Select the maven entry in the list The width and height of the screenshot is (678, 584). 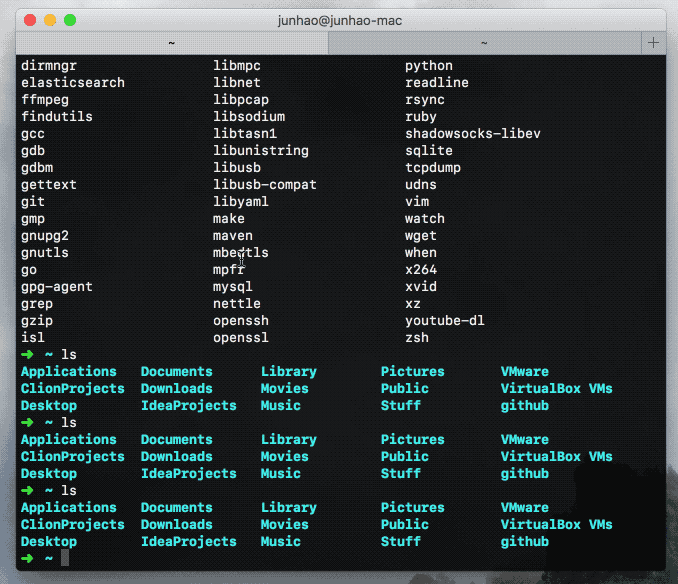pos(233,236)
